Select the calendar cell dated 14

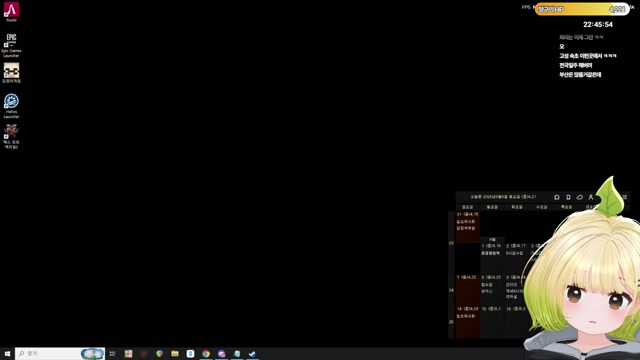click(468, 322)
